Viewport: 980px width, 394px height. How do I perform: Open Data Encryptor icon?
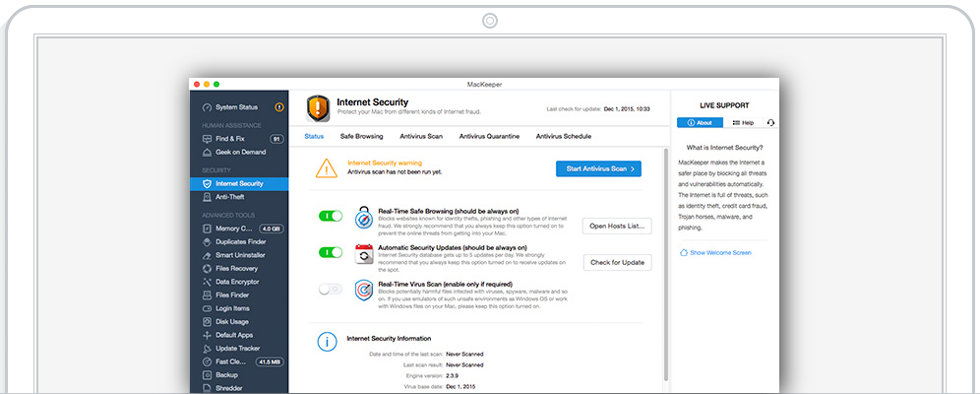pyautogui.click(x=207, y=282)
